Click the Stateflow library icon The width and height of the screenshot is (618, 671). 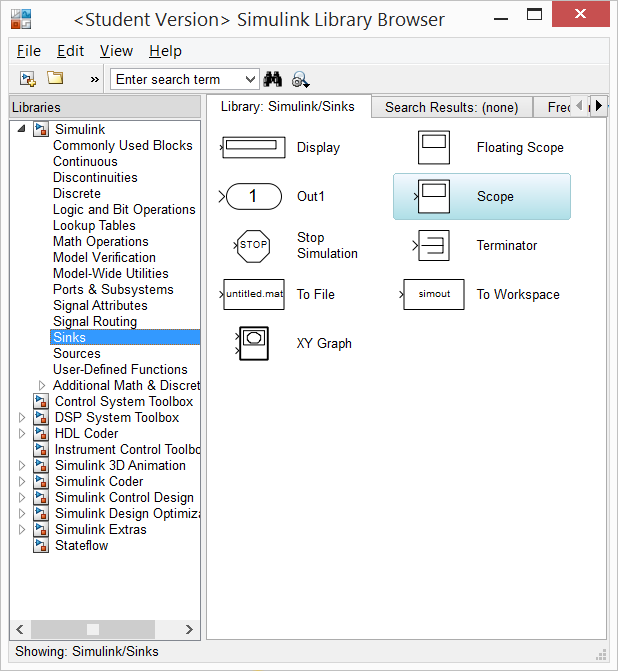click(x=41, y=545)
